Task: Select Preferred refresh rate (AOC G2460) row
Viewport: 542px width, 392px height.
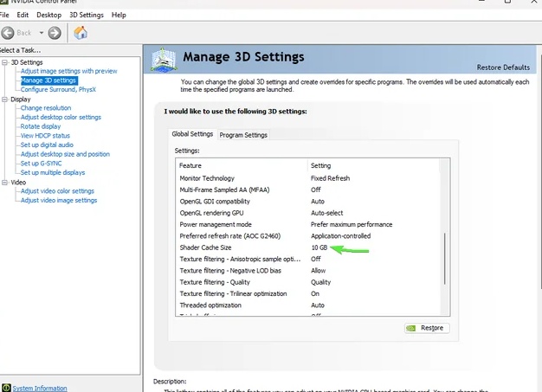Action: [x=307, y=236]
